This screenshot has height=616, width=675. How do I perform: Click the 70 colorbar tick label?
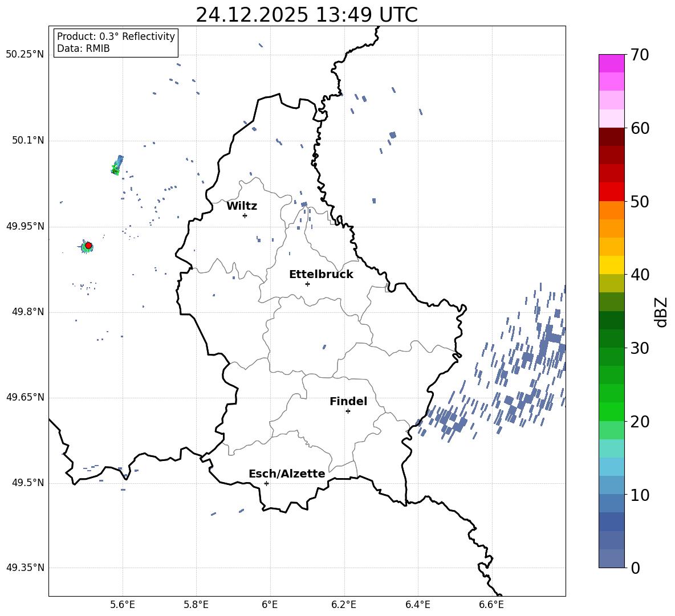click(640, 55)
